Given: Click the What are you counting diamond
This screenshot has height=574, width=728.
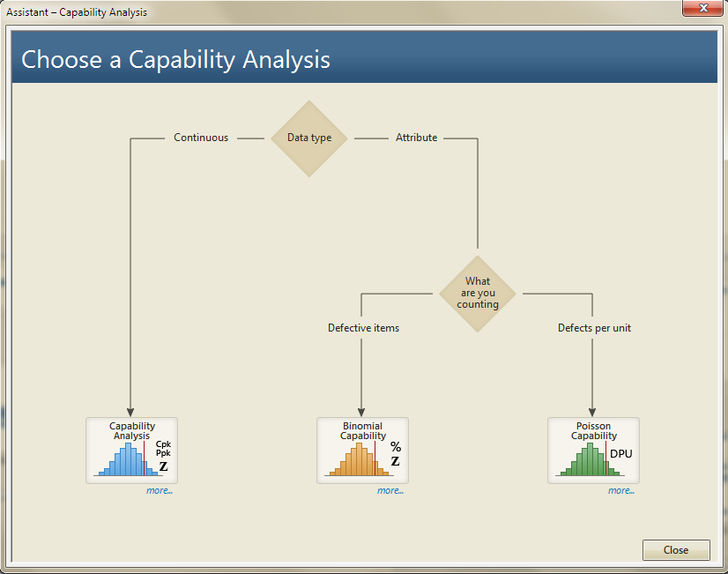Looking at the screenshot, I should click(x=478, y=294).
